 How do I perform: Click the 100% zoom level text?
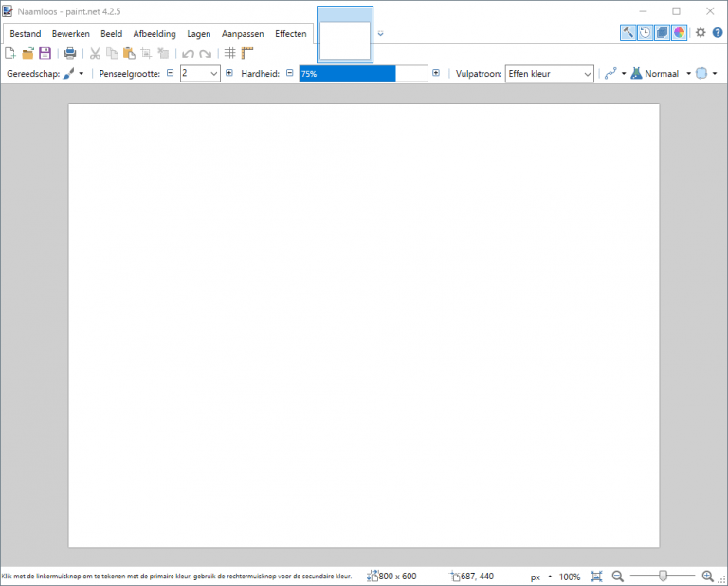pos(570,577)
